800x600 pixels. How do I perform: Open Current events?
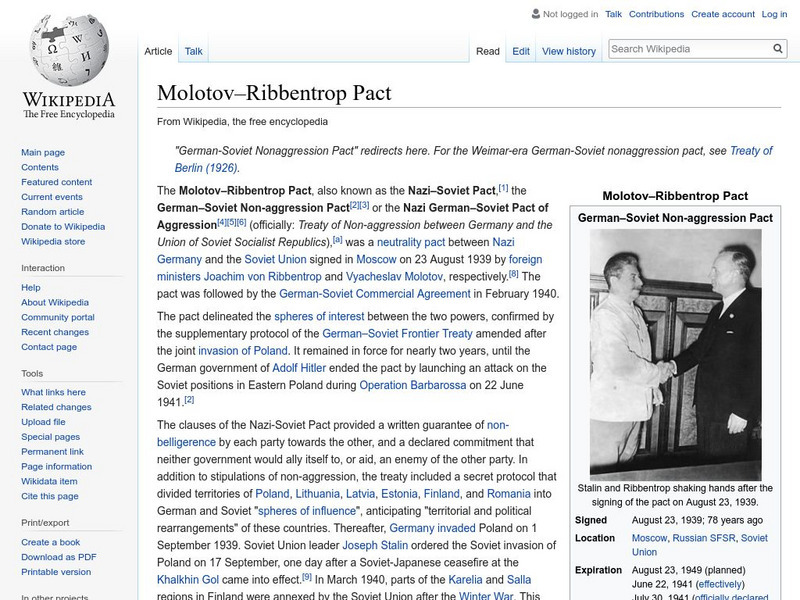click(x=52, y=196)
